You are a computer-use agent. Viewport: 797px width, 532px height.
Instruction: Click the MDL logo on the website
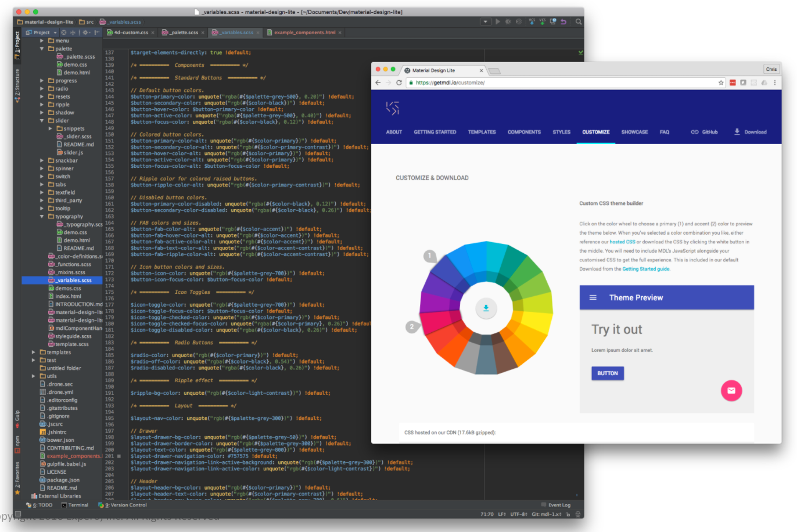(x=393, y=108)
